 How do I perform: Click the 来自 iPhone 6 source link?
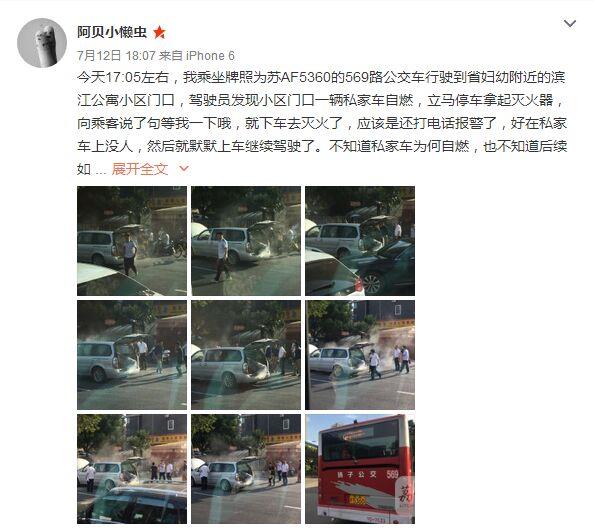[197, 56]
